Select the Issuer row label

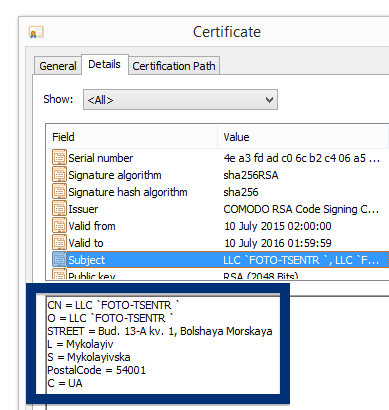tap(83, 209)
